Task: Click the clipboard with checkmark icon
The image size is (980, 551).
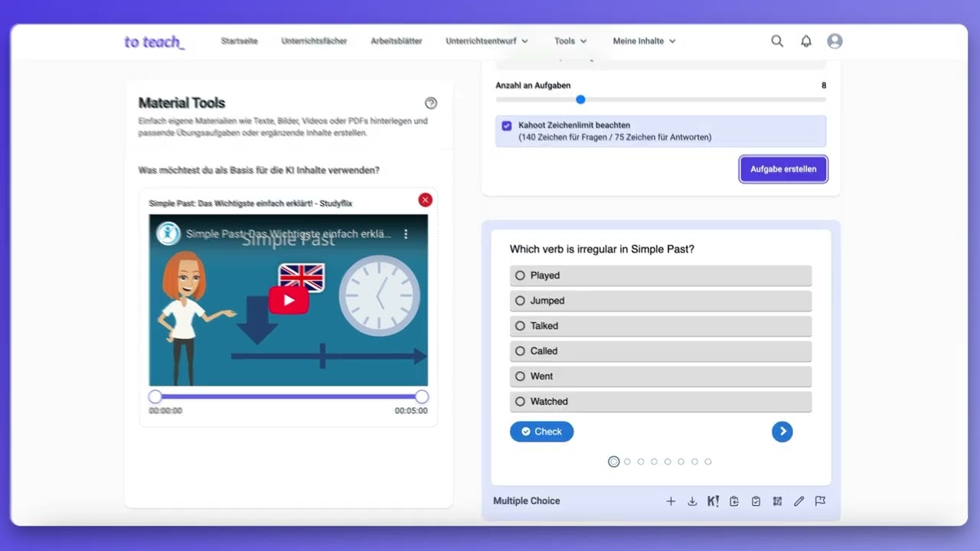Action: click(756, 501)
